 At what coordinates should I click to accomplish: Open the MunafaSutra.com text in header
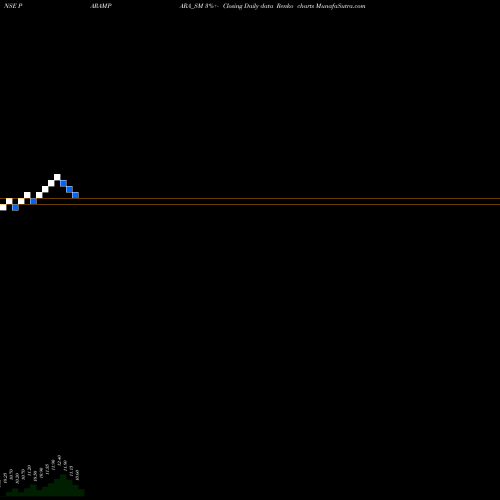pyautogui.click(x=340, y=6)
